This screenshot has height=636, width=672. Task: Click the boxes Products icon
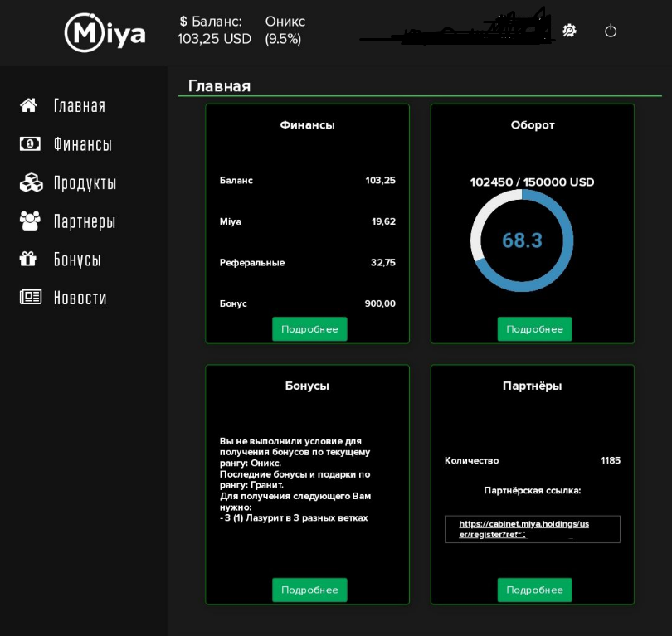(30, 182)
